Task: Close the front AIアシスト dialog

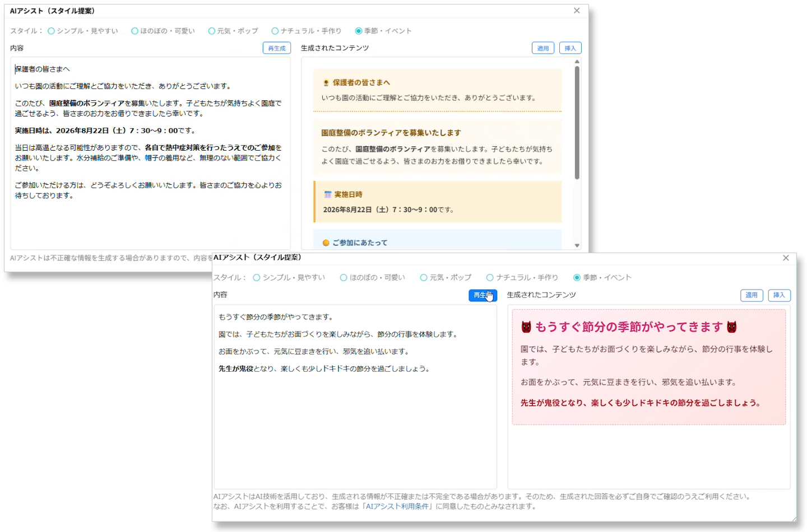Action: 786,258
